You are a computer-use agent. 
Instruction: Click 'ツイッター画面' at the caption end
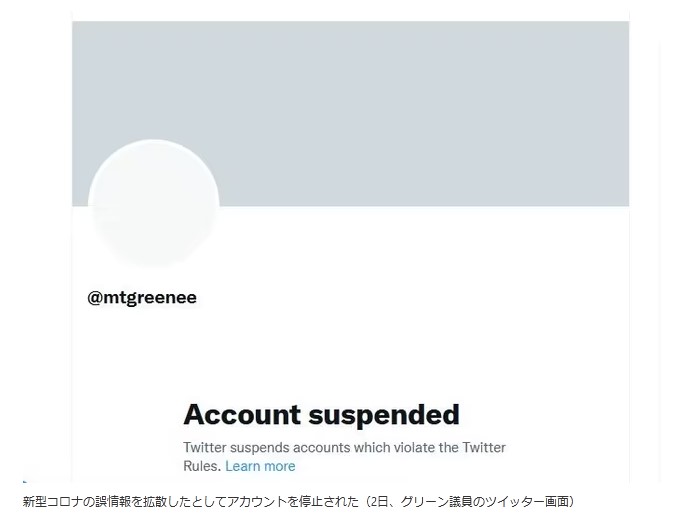pos(527,501)
